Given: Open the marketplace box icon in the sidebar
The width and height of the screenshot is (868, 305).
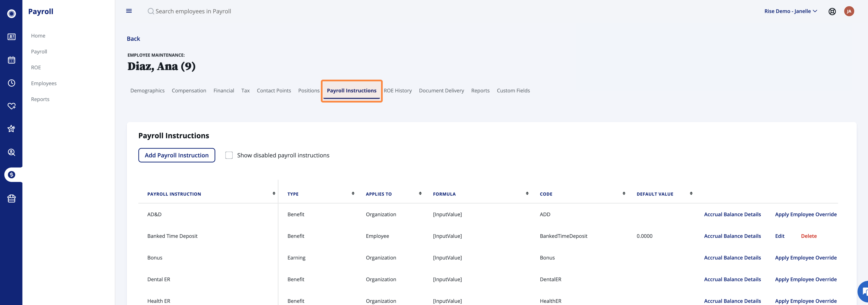Looking at the screenshot, I should [11, 198].
